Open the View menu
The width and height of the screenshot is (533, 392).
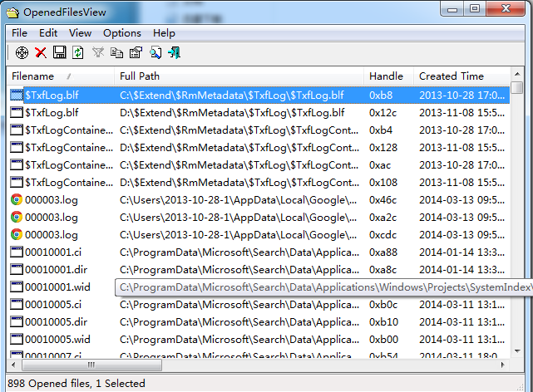pos(80,33)
